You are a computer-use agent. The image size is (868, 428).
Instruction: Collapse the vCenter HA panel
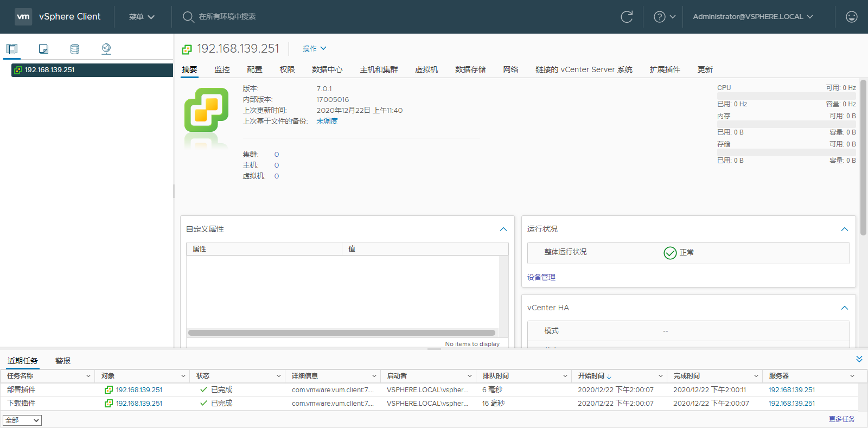coord(845,308)
